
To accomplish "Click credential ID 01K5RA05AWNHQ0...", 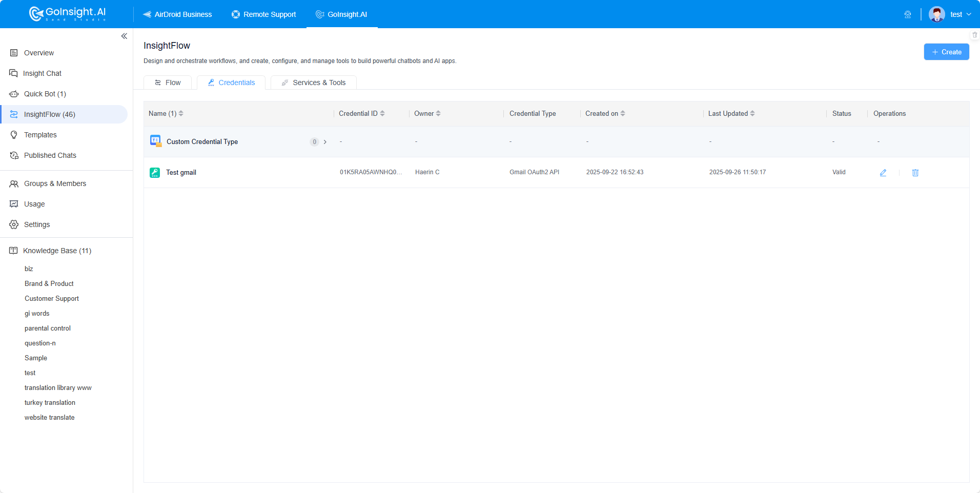I will point(371,172).
